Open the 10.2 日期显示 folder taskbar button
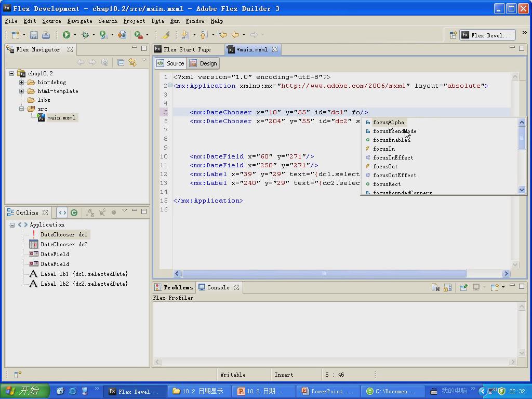Screen dimensions: 532x399 [198, 391]
